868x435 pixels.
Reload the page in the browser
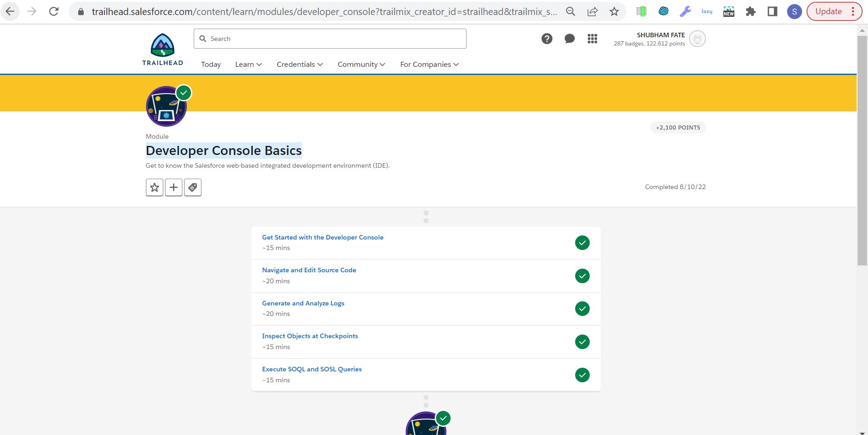[x=54, y=11]
